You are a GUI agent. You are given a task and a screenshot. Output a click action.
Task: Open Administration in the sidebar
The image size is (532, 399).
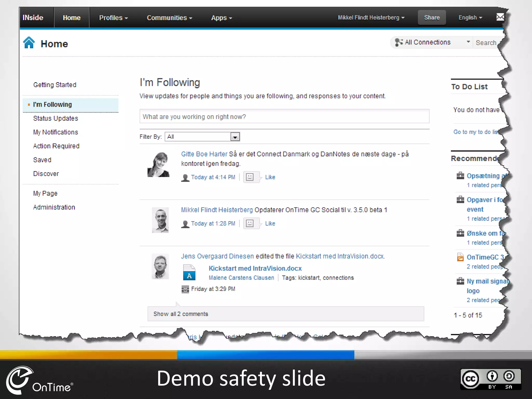[x=54, y=207]
